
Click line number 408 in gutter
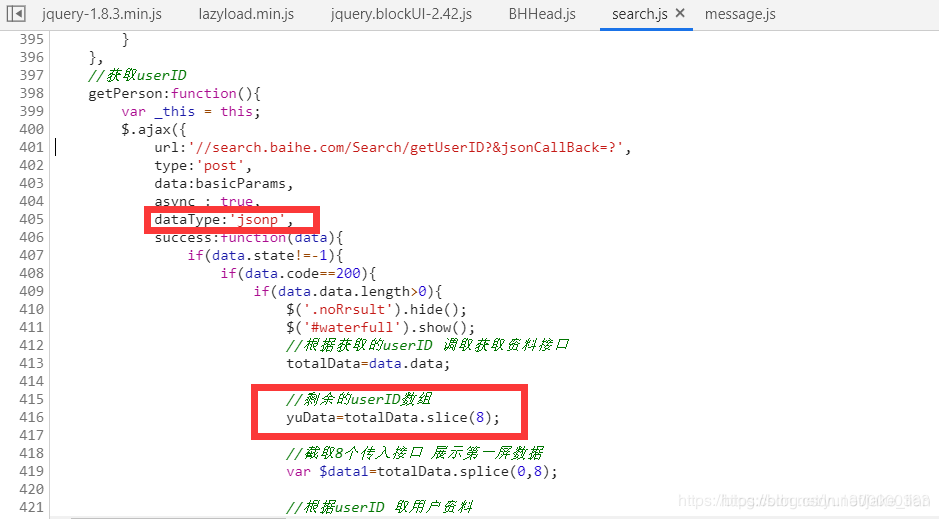click(x=32, y=274)
